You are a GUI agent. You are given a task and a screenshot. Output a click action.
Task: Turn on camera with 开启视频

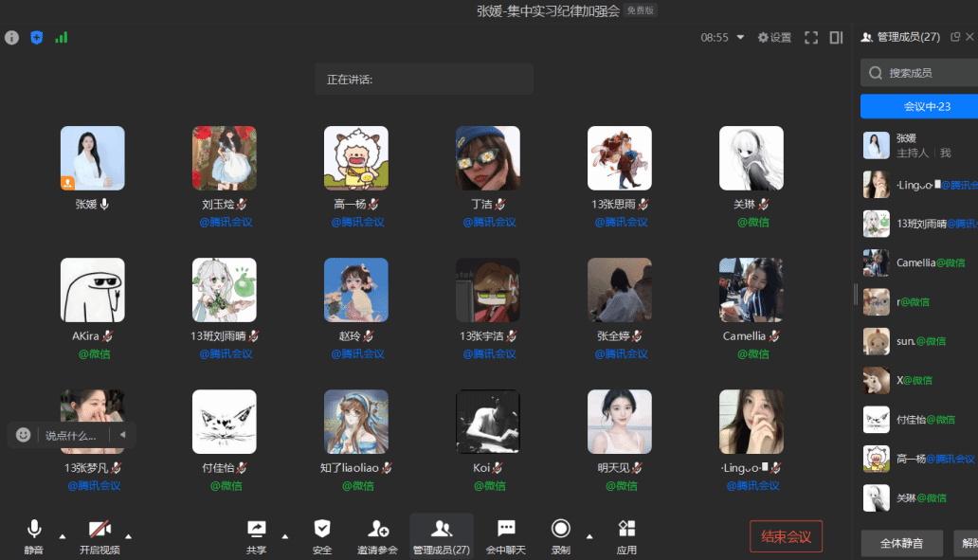coord(100,535)
